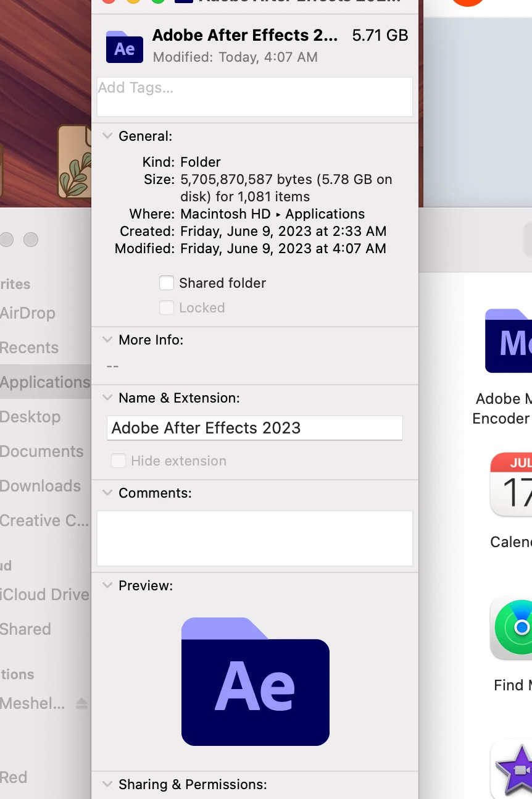This screenshot has height=799, width=532.
Task: Eject the Meshel volume in Finder sidebar
Action: point(81,703)
